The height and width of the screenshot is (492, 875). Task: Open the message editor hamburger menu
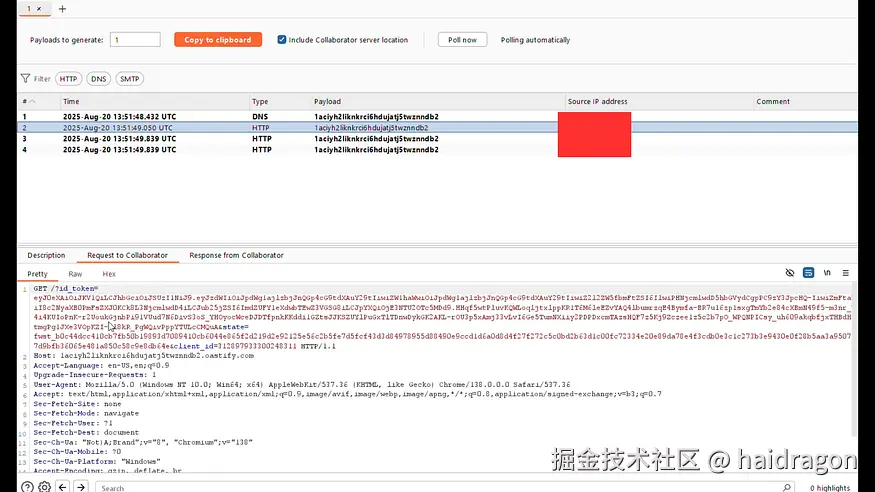pyautogui.click(x=845, y=273)
